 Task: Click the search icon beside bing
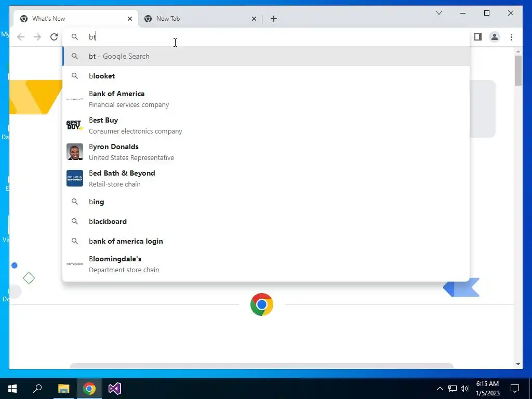75,202
